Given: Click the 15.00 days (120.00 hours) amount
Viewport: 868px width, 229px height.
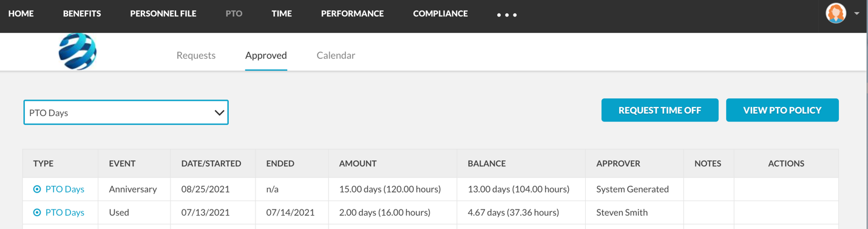Looking at the screenshot, I should (390, 190).
